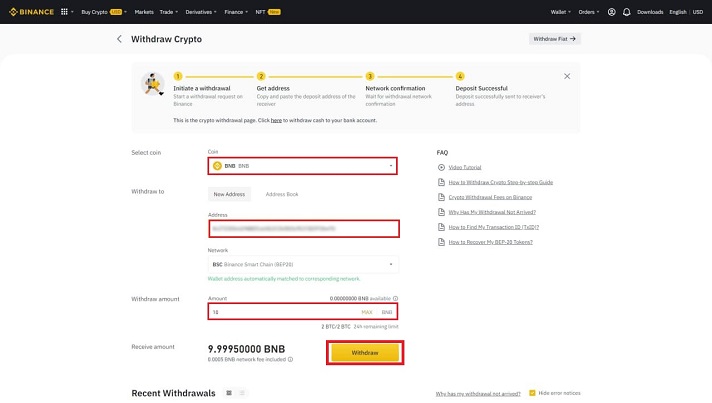
Task: Expand the Finance dropdown menu
Action: pos(236,12)
